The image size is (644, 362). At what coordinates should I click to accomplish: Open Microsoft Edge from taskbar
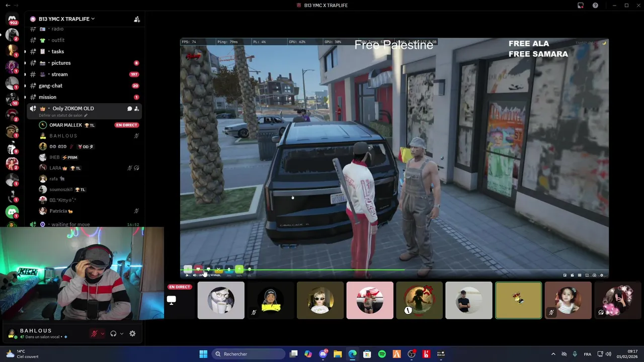click(x=353, y=354)
